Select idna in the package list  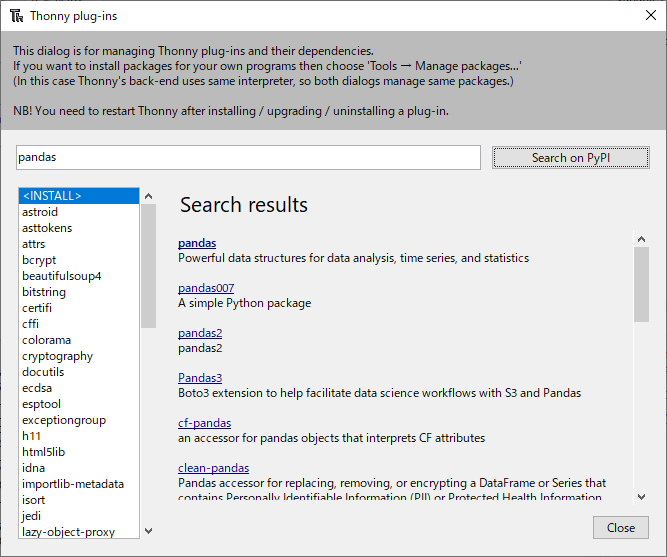pyautogui.click(x=79, y=468)
